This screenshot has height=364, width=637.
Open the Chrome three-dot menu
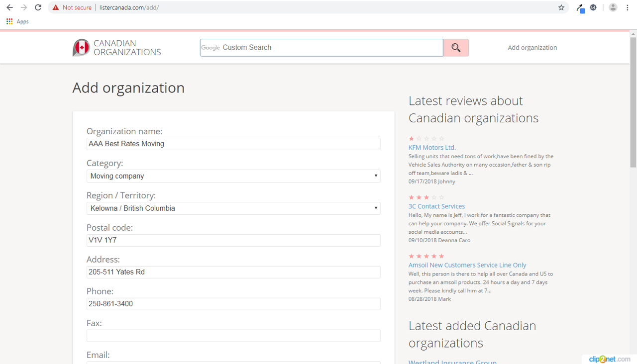coord(627,7)
